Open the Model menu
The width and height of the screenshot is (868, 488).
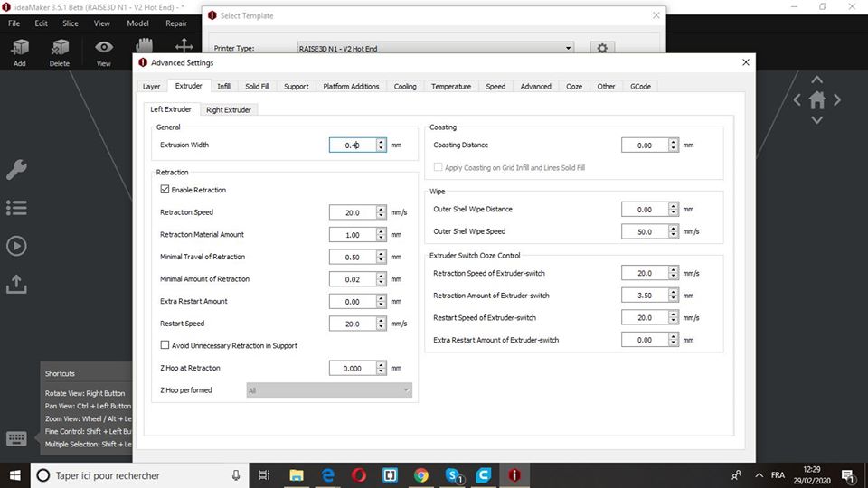[137, 23]
